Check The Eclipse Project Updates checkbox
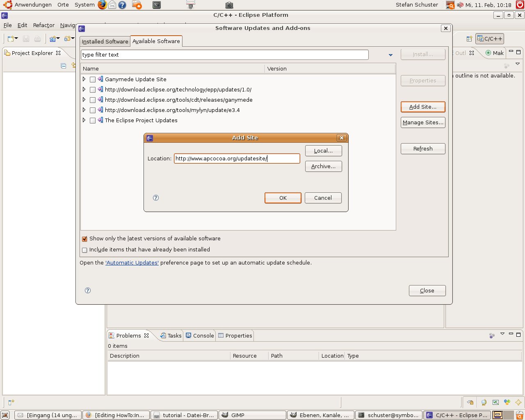This screenshot has height=420, width=525. 93,121
